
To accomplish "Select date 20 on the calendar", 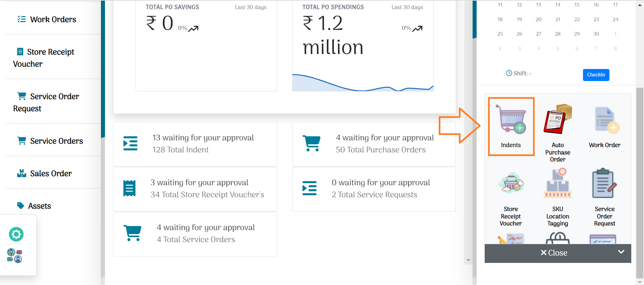I will (538, 19).
